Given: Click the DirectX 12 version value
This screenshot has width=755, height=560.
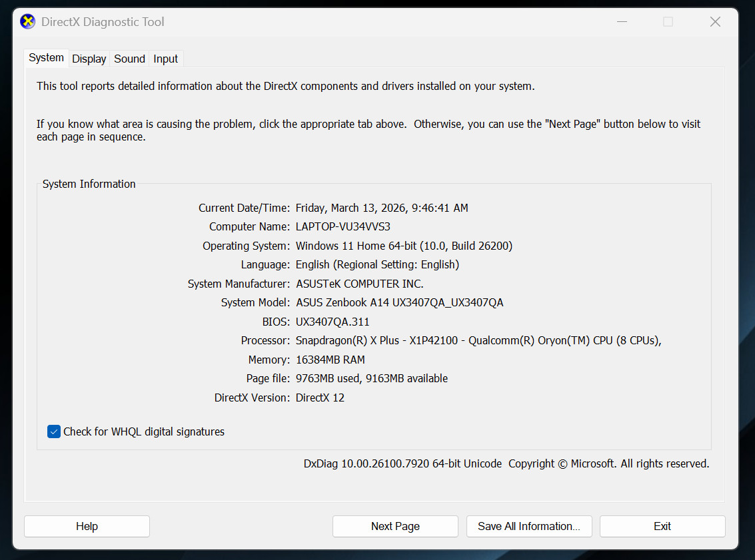Looking at the screenshot, I should [321, 398].
